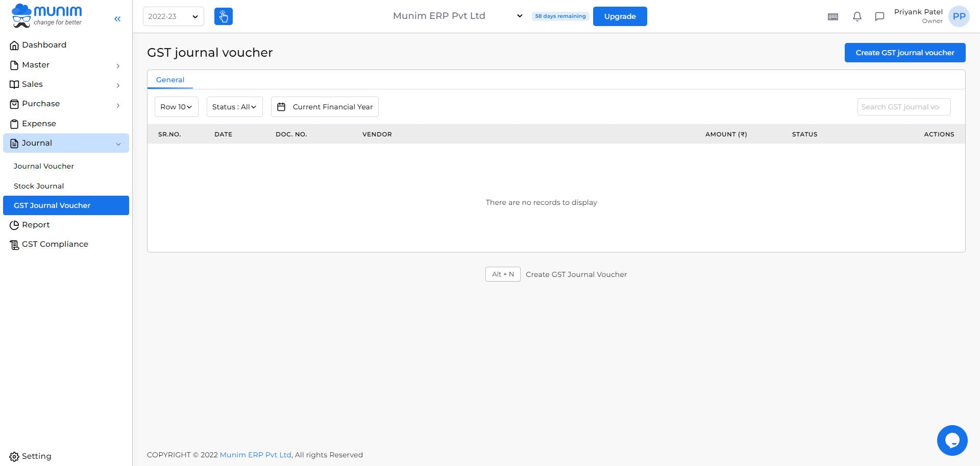Click the GST journal voucher search field
980x466 pixels.
pos(903,106)
